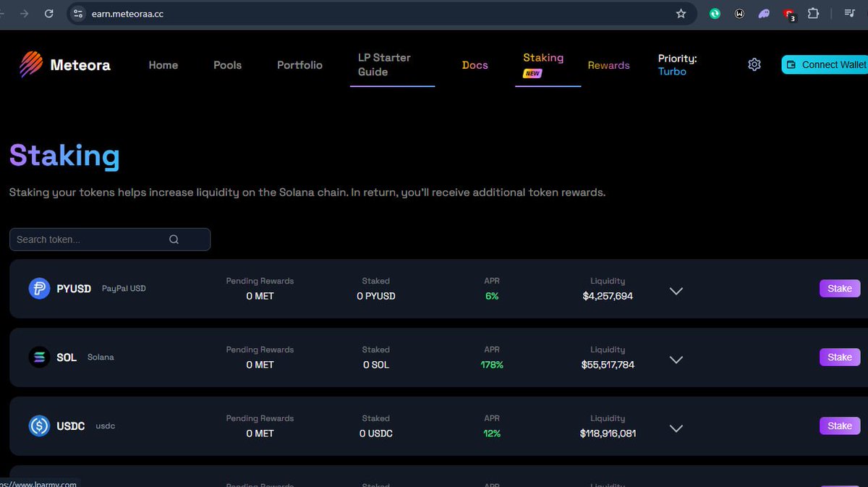The height and width of the screenshot is (487, 868).
Task: Click the SOL APR value 178%
Action: click(x=492, y=365)
